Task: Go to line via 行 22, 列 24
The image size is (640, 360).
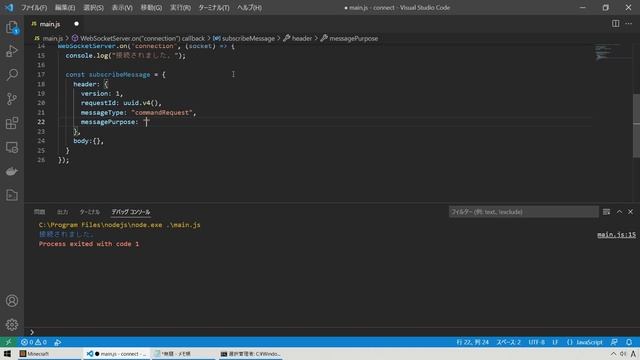Action: point(472,342)
